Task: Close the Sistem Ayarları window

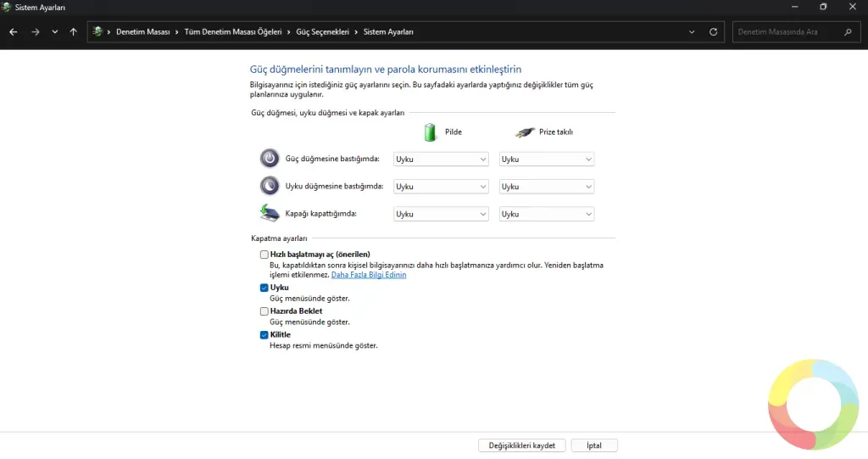Action: coord(853,7)
